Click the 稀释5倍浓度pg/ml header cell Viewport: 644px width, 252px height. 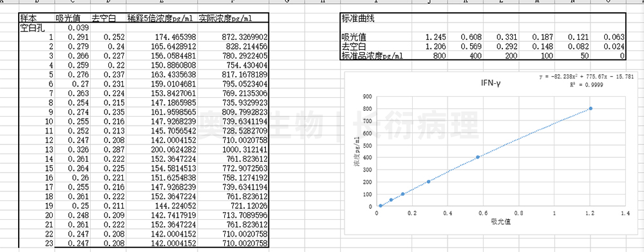click(162, 17)
